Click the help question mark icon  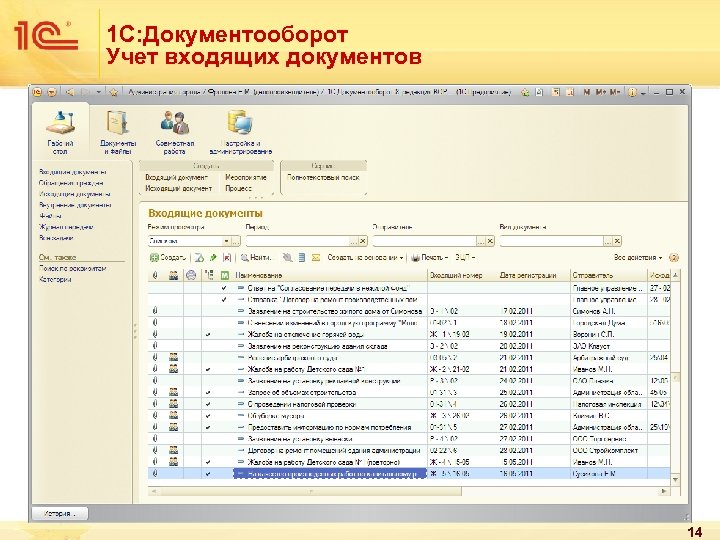click(674, 258)
